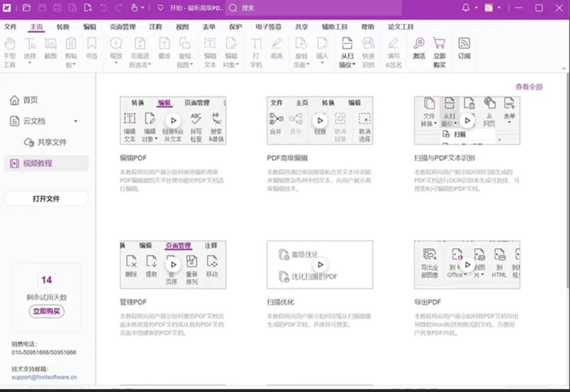This screenshot has height=392, width=570.
Task: Click the Open File (打开文件) button
Action: 46,199
